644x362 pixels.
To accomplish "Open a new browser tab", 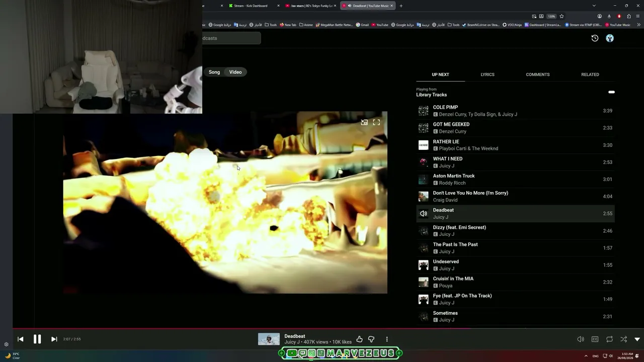I will point(401,6).
